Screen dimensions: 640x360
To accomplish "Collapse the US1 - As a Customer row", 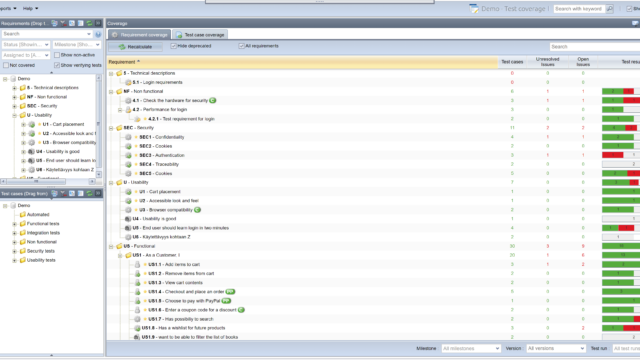I will click(x=120, y=256).
